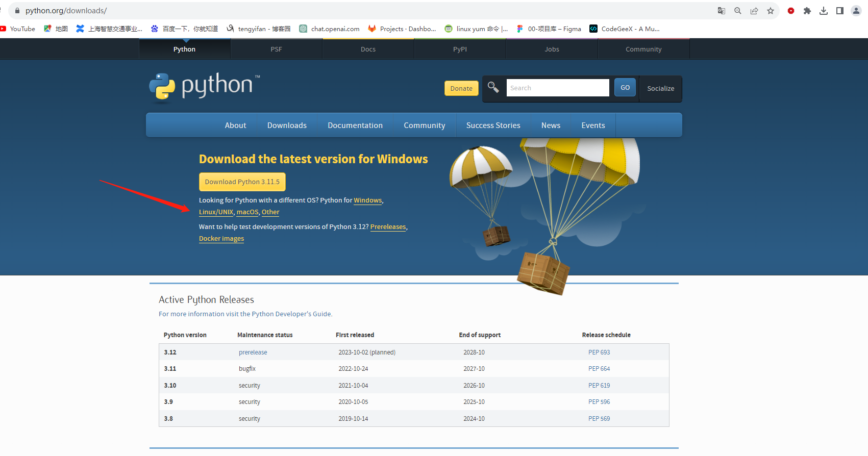This screenshot has width=868, height=456.
Task: Click the zoom magnifier icon in address bar
Action: pyautogui.click(x=738, y=11)
